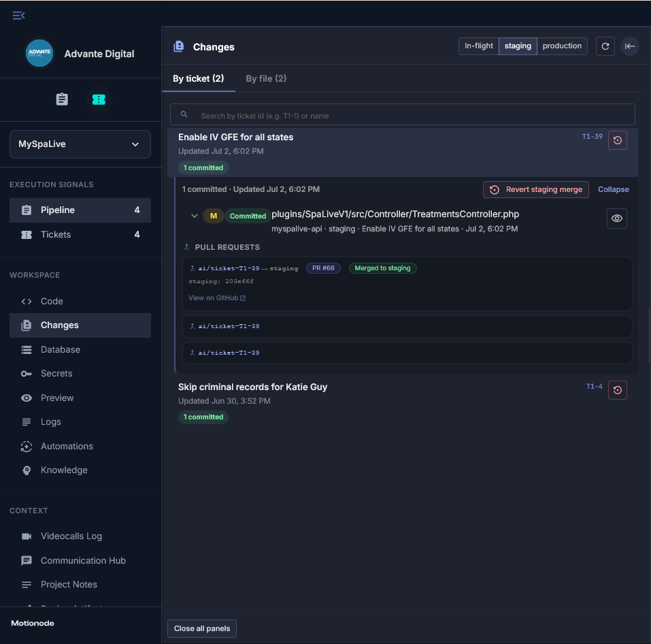This screenshot has height=644, width=651.
Task: Expand the third ai/ticket-T1-39 branch row
Action: pyautogui.click(x=407, y=353)
